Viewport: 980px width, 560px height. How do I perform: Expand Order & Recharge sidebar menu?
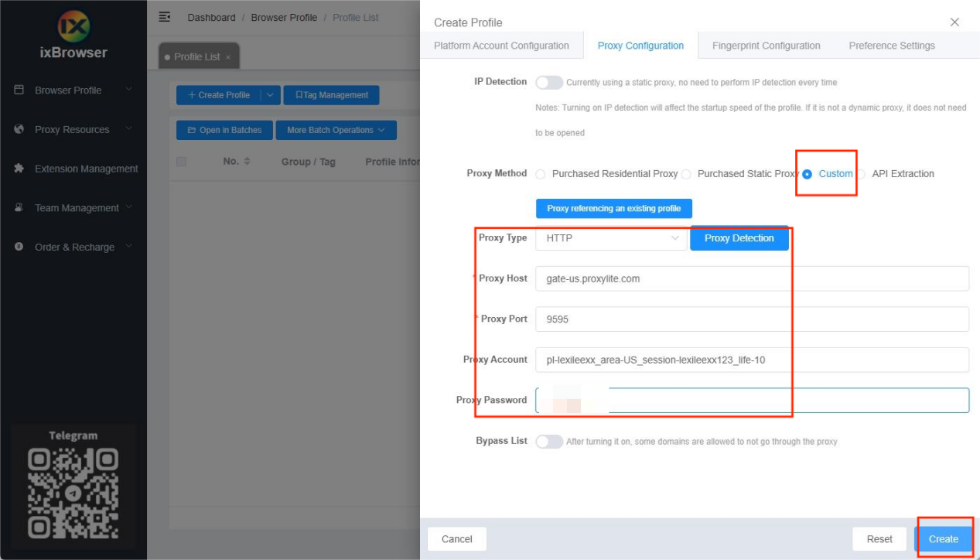129,247
